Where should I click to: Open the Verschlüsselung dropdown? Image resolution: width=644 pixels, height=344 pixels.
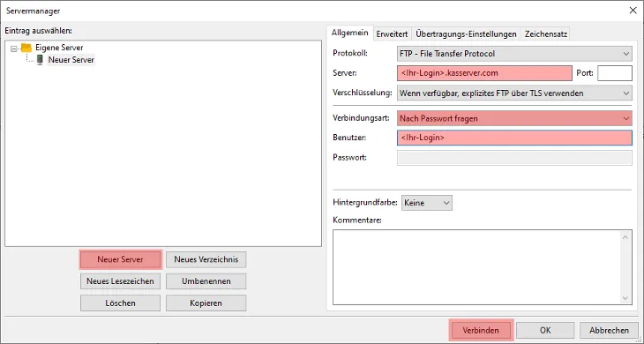coord(514,93)
